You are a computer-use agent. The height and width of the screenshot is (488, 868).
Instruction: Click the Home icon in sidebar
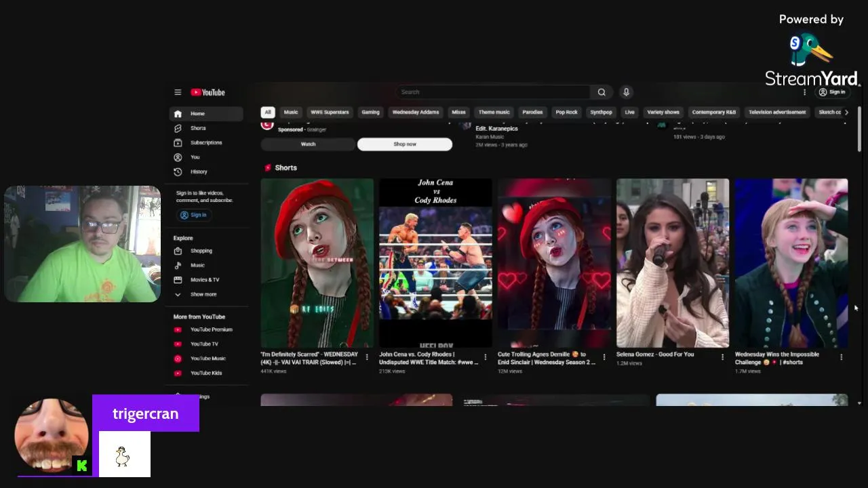click(x=178, y=114)
